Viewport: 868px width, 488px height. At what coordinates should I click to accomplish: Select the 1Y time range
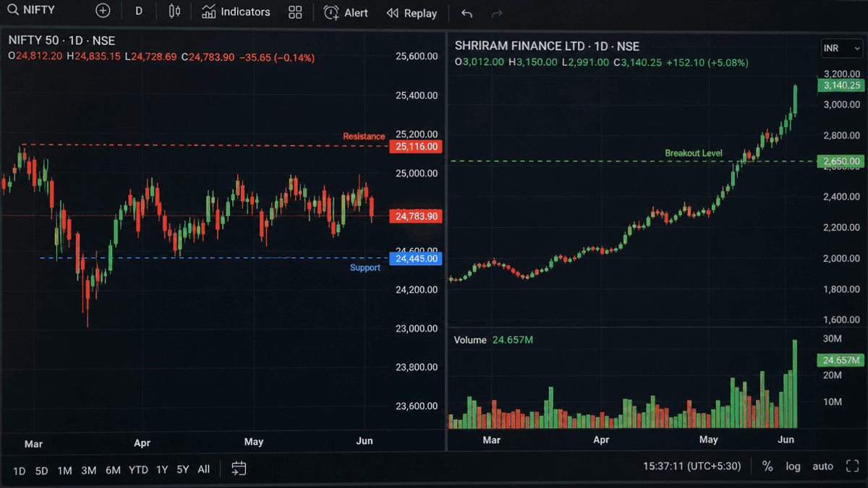[162, 470]
